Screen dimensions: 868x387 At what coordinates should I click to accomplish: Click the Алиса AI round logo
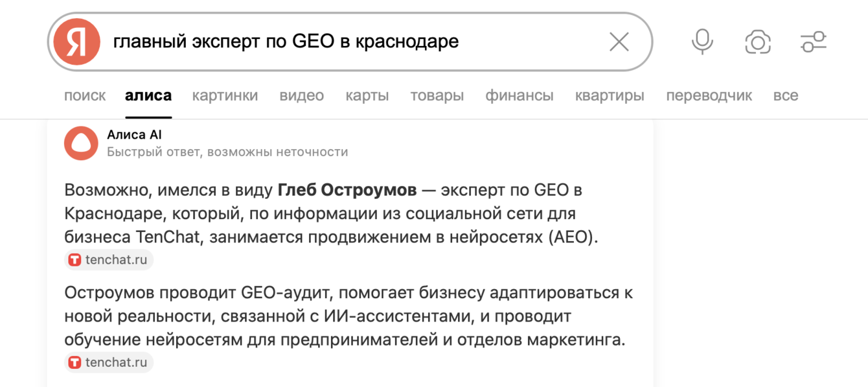pyautogui.click(x=81, y=143)
